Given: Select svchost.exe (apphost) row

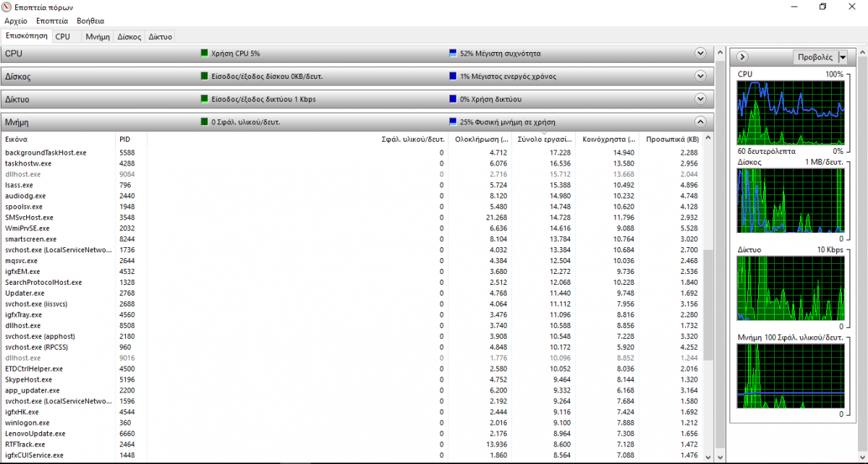Looking at the screenshot, I should [352, 336].
